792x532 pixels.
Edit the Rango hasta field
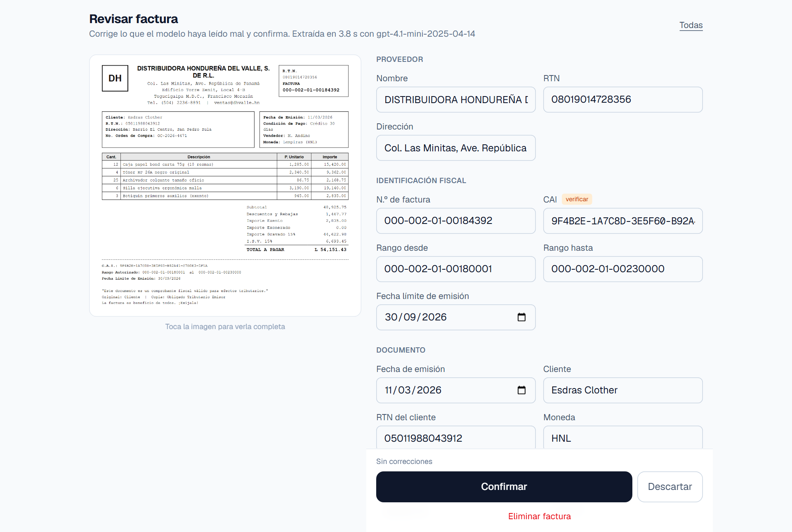click(x=623, y=269)
